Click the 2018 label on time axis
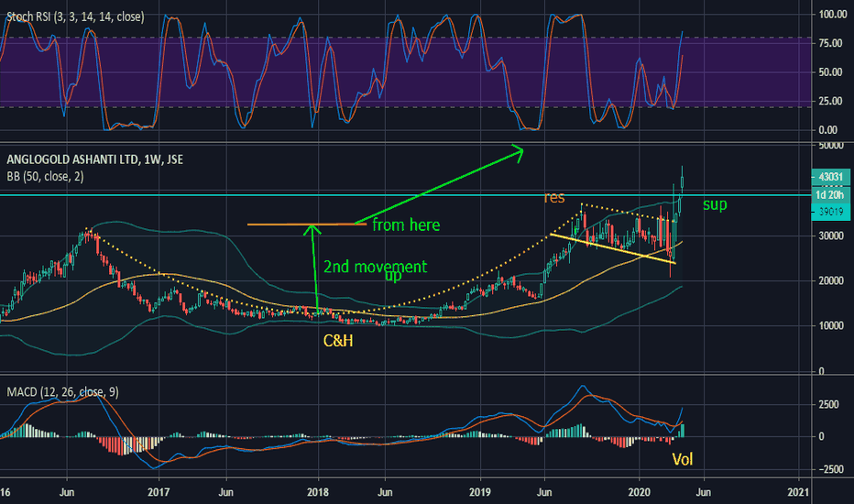 point(318,492)
